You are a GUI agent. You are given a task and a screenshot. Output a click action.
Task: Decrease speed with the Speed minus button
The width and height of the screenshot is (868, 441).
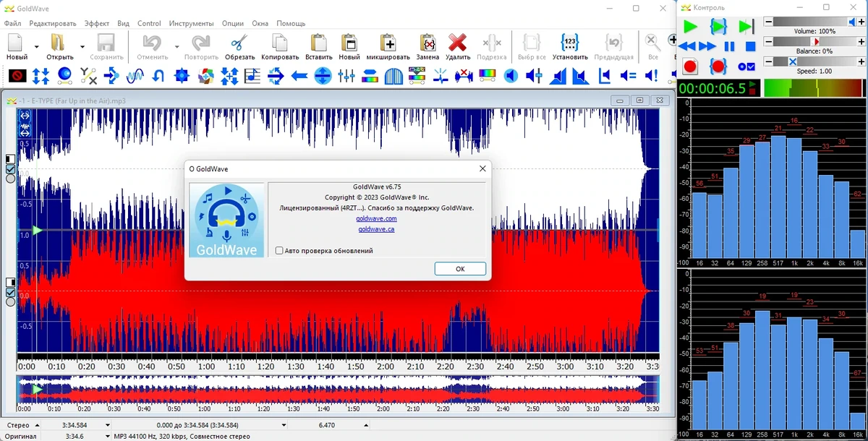point(768,62)
